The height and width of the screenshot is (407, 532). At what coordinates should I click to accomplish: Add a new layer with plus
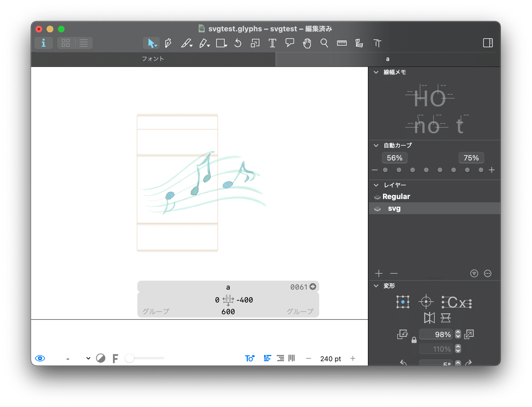tap(379, 274)
